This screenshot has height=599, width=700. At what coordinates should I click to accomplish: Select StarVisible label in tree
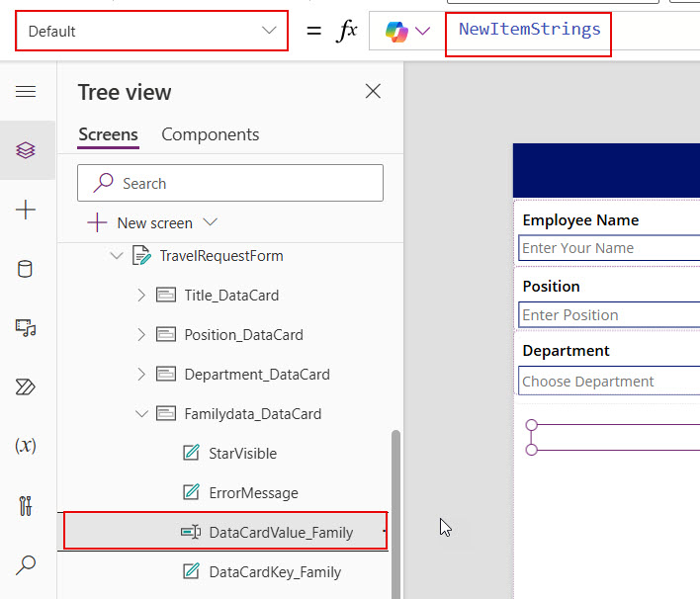[243, 454]
